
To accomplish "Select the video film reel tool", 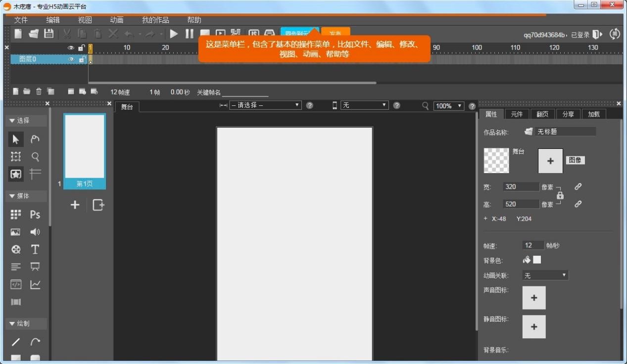I will tap(16, 249).
